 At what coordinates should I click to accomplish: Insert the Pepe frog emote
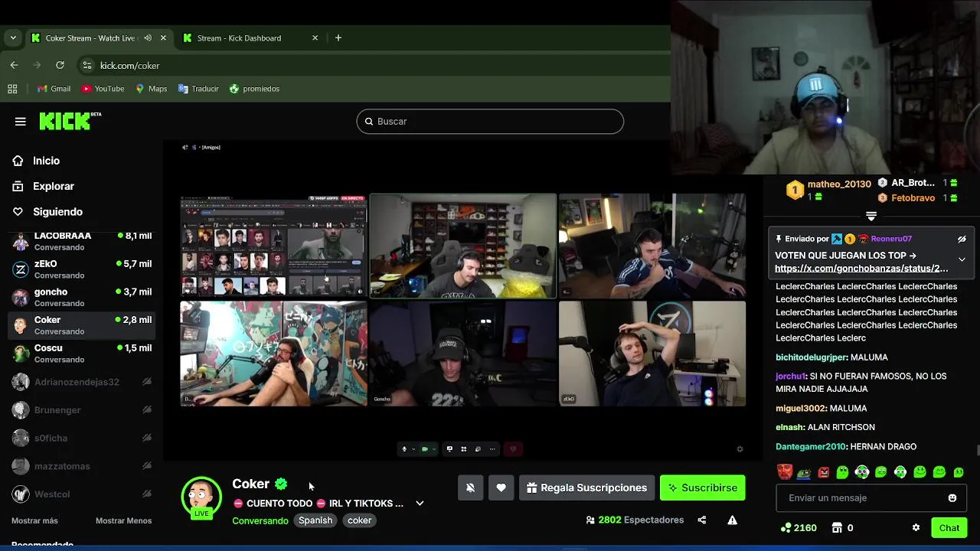803,473
